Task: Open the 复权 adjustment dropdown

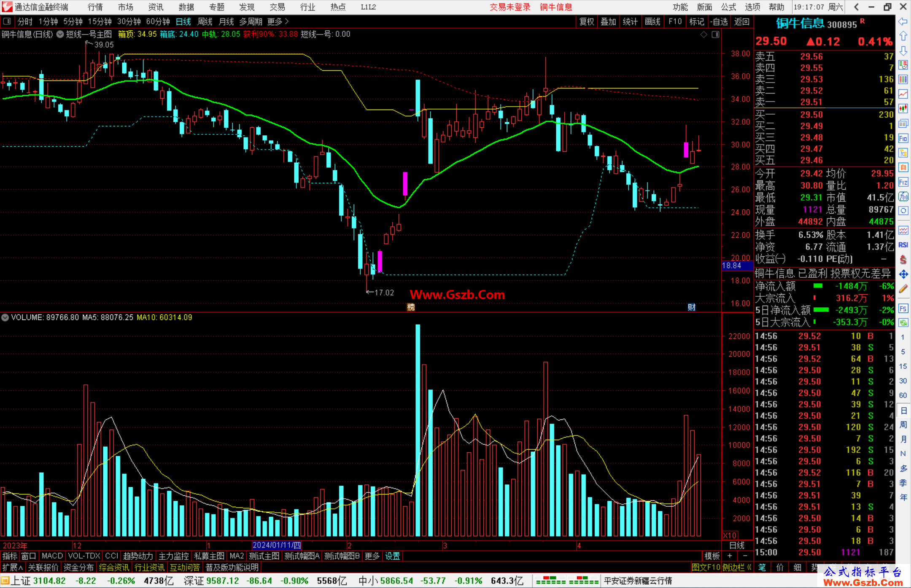Action: coord(587,21)
